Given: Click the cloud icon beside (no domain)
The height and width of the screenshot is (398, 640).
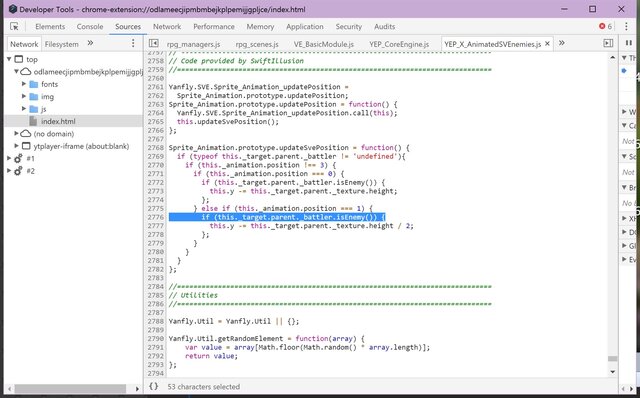Looking at the screenshot, I should [x=26, y=133].
